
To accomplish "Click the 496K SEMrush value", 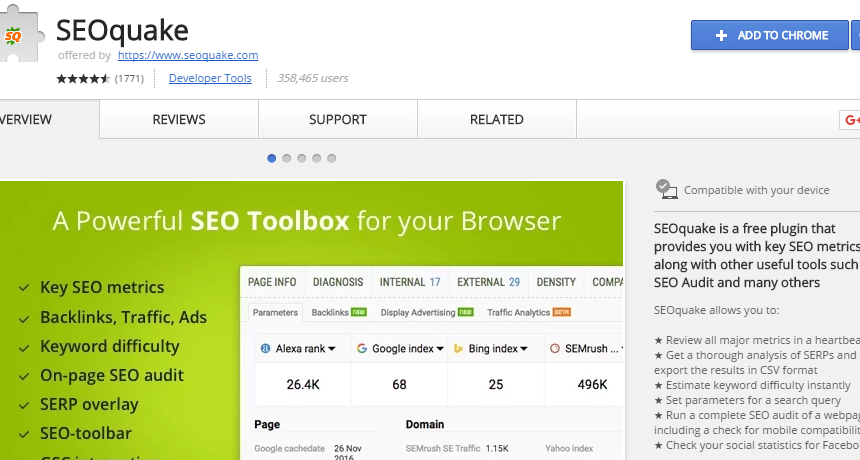I will (x=592, y=384).
